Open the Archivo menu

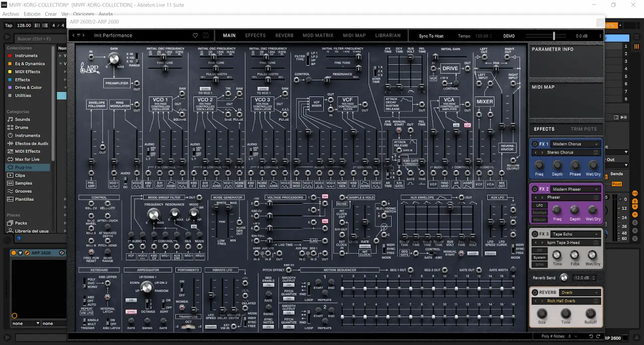11,14
